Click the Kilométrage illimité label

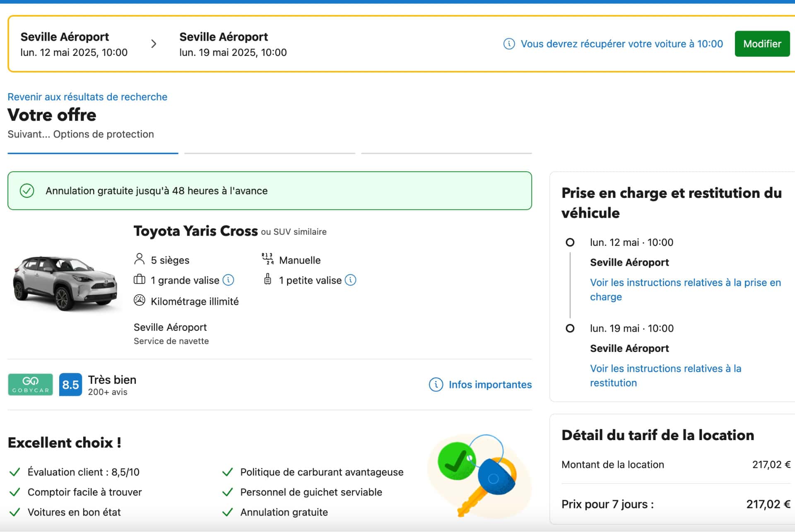click(195, 301)
